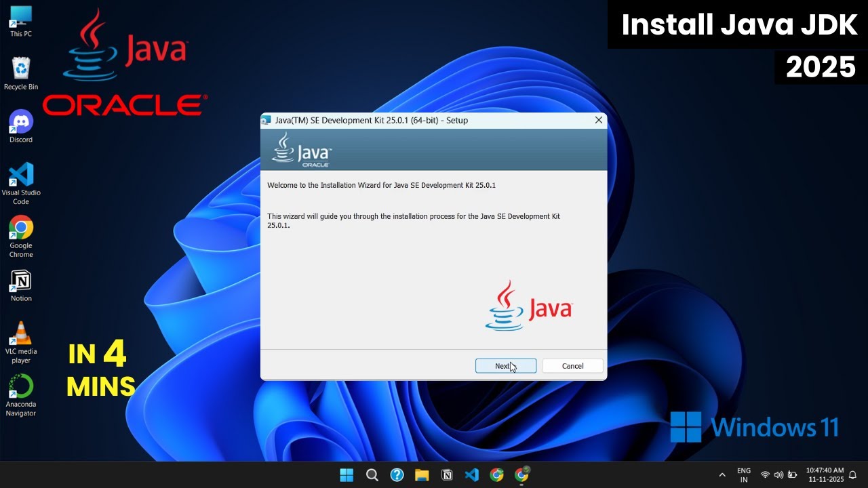Open Notion from the taskbar
868x488 pixels.
click(x=447, y=474)
